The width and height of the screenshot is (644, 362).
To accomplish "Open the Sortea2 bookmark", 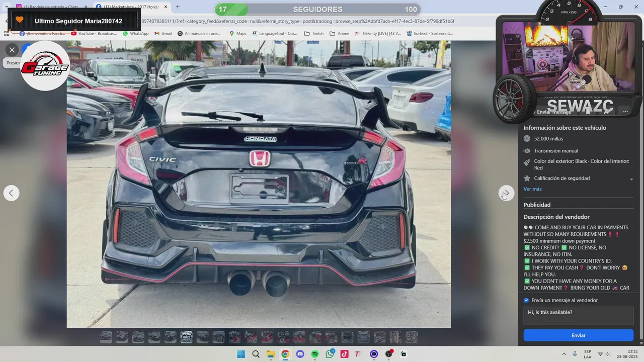I will pyautogui.click(x=430, y=34).
